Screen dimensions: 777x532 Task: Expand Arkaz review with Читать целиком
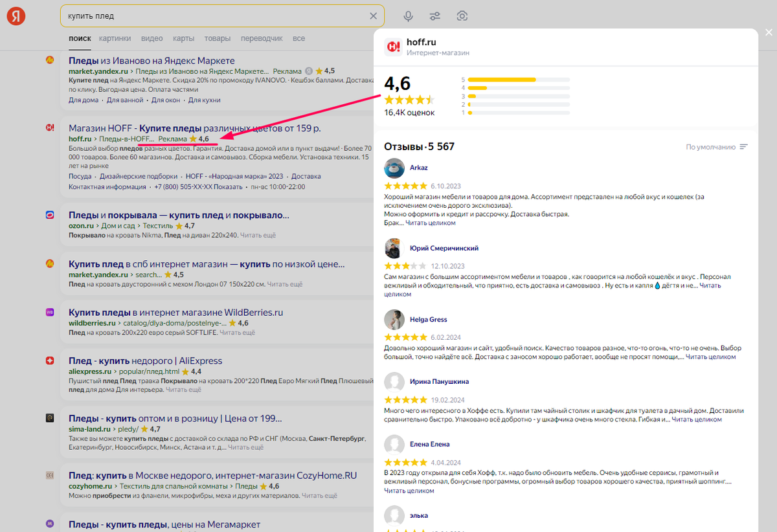431,223
